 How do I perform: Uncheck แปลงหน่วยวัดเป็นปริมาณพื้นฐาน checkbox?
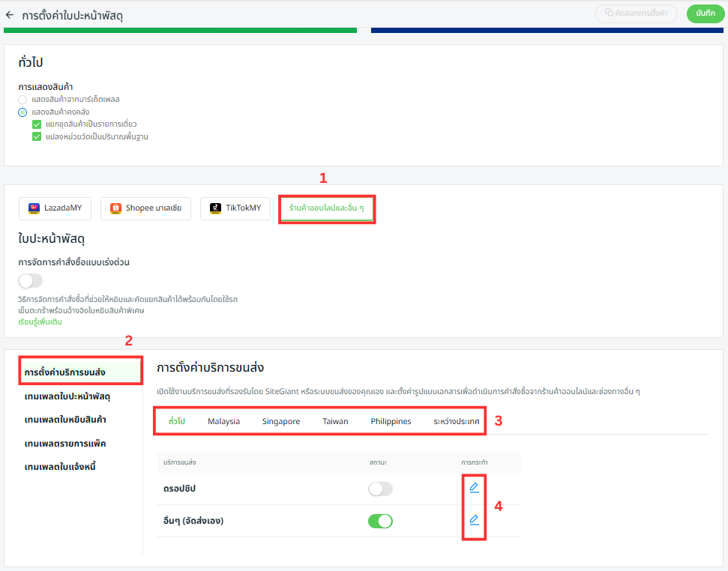point(36,137)
